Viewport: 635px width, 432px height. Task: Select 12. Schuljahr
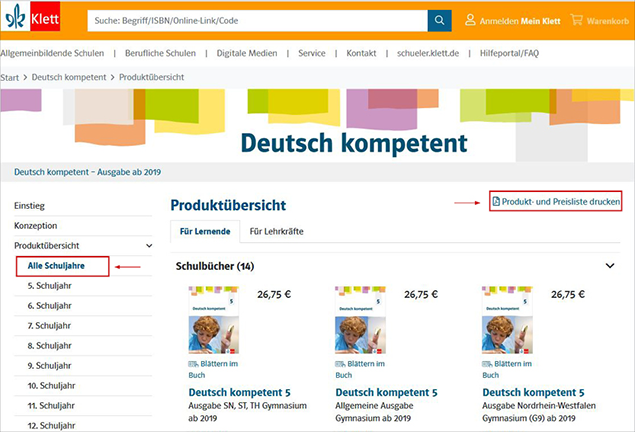pyautogui.click(x=51, y=426)
